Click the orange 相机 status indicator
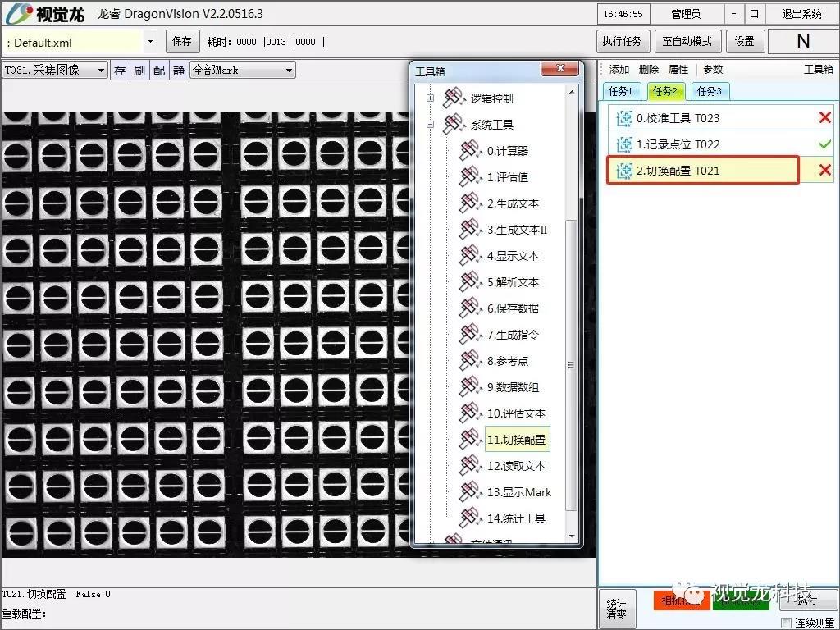This screenshot has height=630, width=840. (681, 600)
